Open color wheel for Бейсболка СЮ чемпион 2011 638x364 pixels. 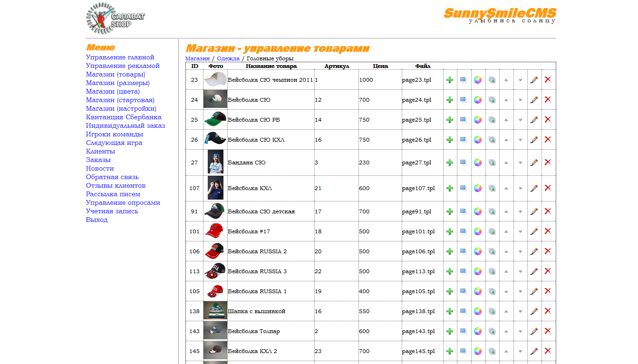(478, 80)
